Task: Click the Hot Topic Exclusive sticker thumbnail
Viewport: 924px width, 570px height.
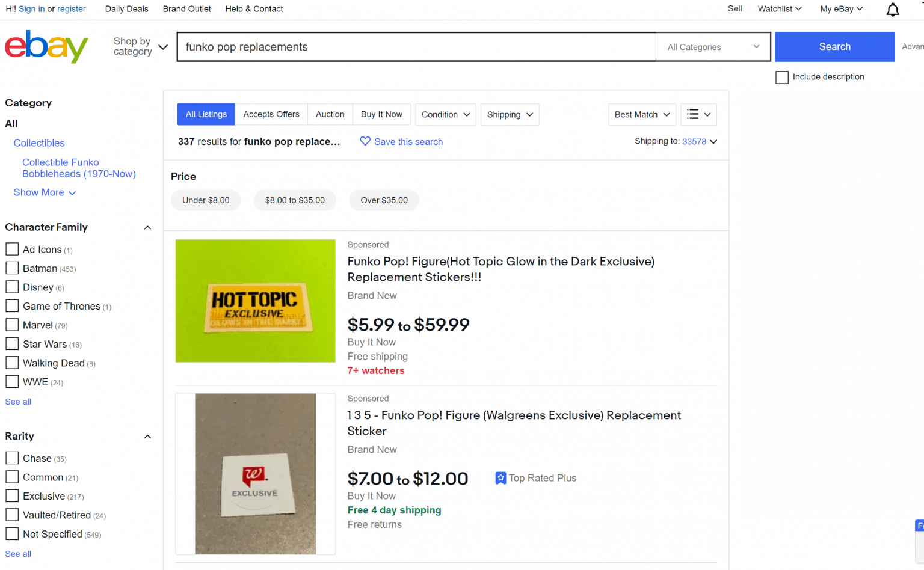Action: pyautogui.click(x=256, y=301)
